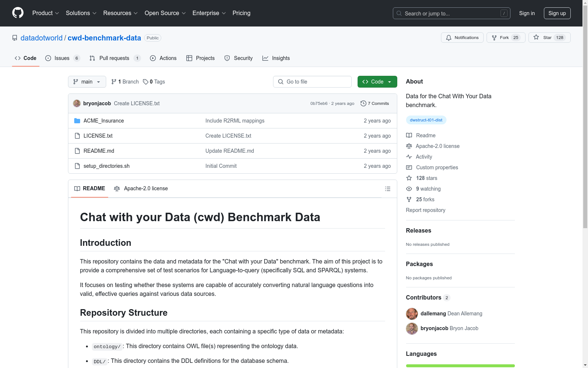Click bryonjacob avatar in commit header
The image size is (588, 368).
pyautogui.click(x=77, y=103)
